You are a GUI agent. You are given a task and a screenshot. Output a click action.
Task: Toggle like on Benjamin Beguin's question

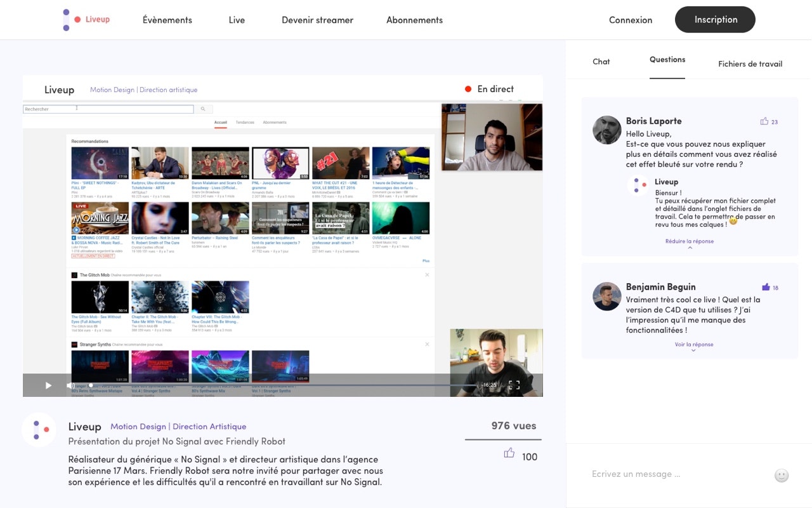(766, 287)
